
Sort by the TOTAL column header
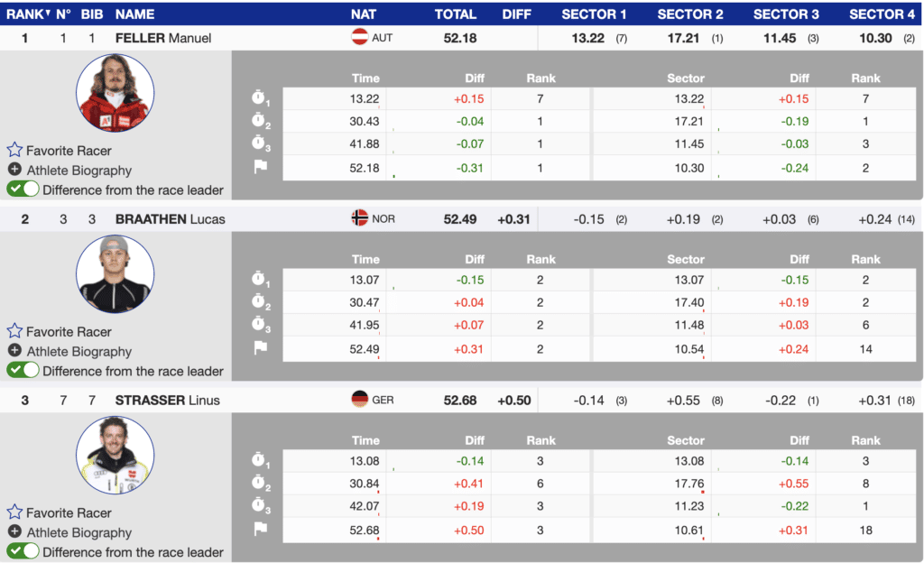coord(455,14)
